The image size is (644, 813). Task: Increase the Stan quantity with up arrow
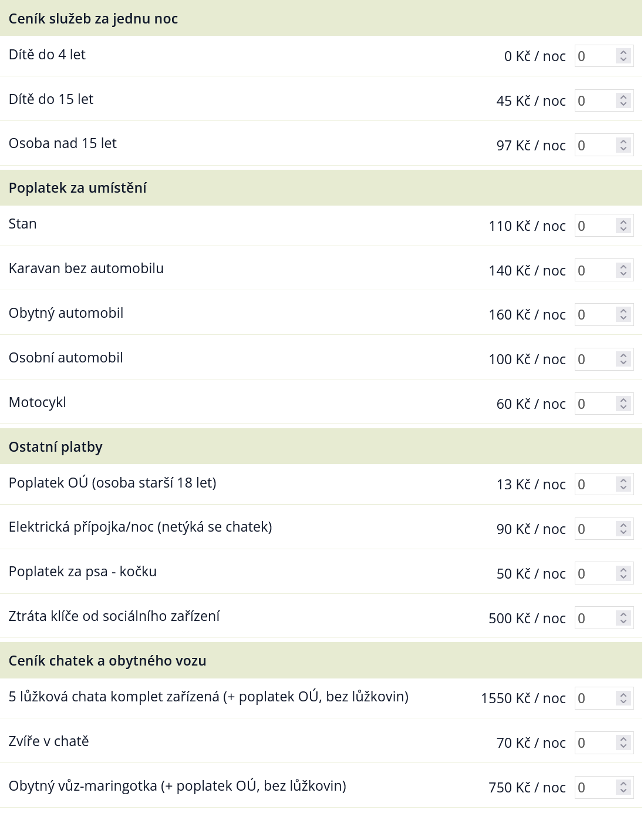pos(623,223)
